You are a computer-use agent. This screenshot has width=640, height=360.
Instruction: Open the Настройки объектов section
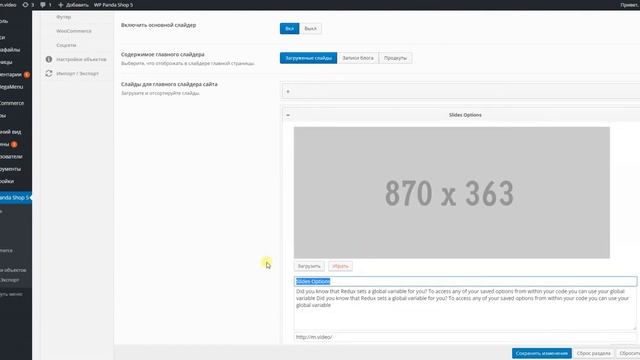81,59
